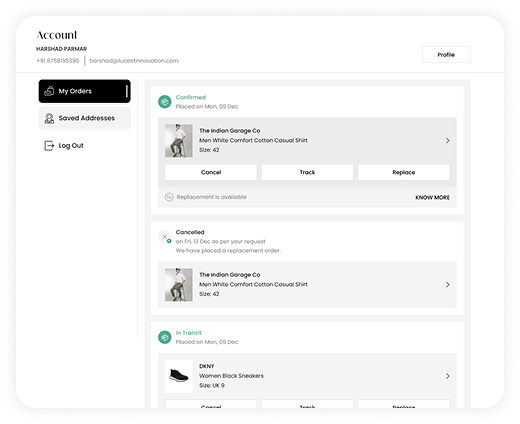
Task: Click the green In Transit status icon
Action: tap(164, 337)
